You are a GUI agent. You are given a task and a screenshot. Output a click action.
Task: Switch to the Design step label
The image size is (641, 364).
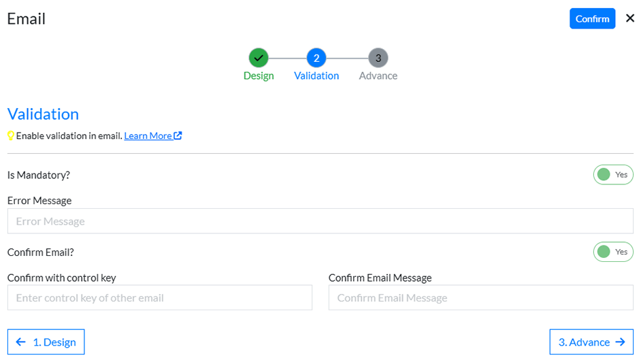click(259, 76)
